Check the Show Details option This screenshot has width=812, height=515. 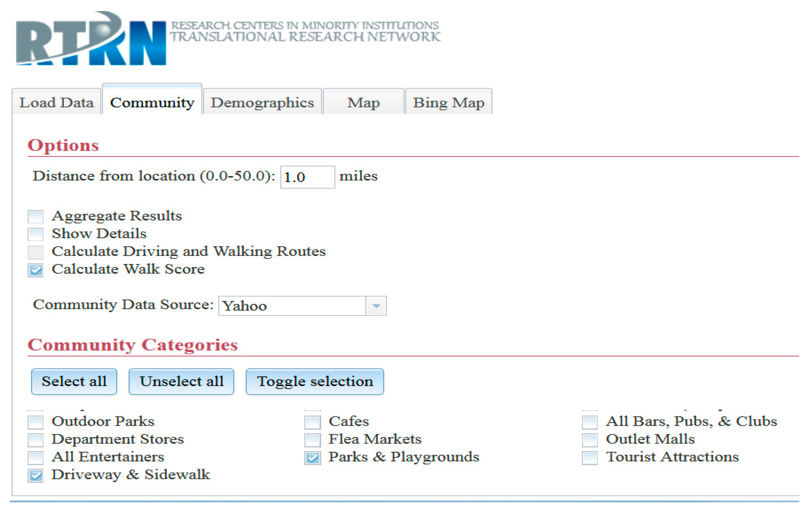[35, 234]
